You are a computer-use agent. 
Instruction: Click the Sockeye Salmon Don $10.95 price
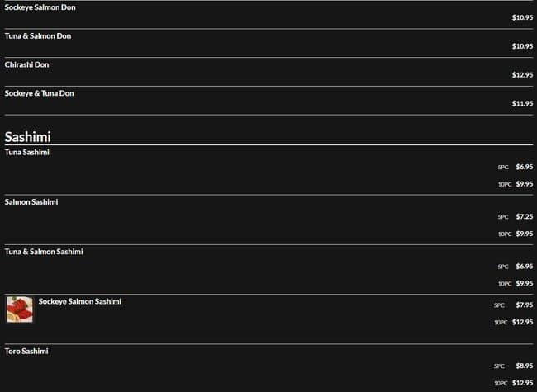pos(522,17)
